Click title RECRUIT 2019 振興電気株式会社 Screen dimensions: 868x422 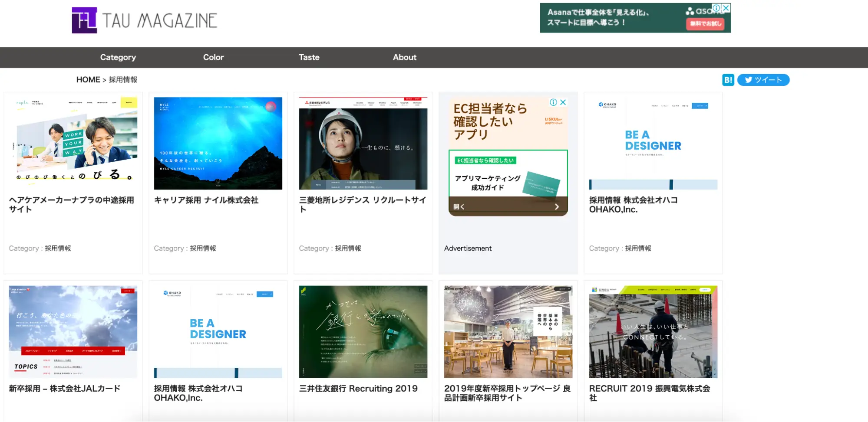tap(650, 393)
